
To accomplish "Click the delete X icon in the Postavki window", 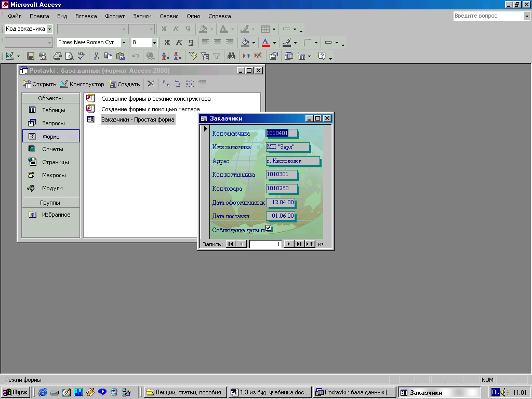I will (151, 84).
